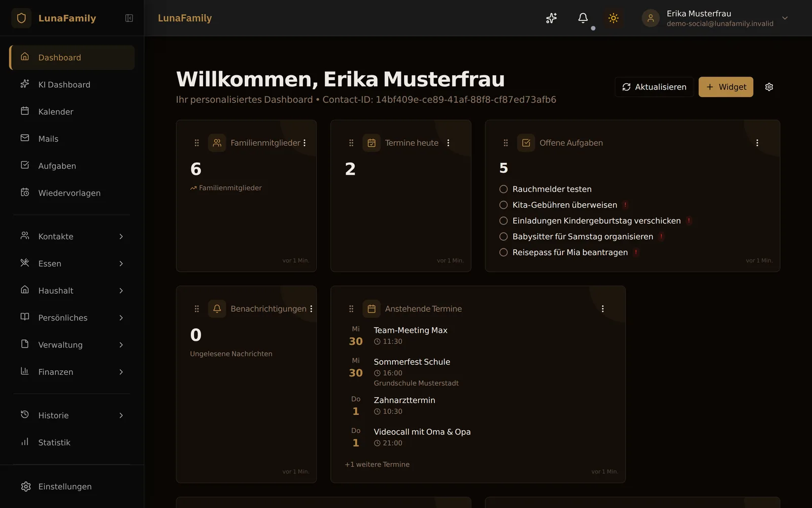Open Wiedervorlagen from the sidebar
Image resolution: width=812 pixels, height=508 pixels.
point(72,193)
